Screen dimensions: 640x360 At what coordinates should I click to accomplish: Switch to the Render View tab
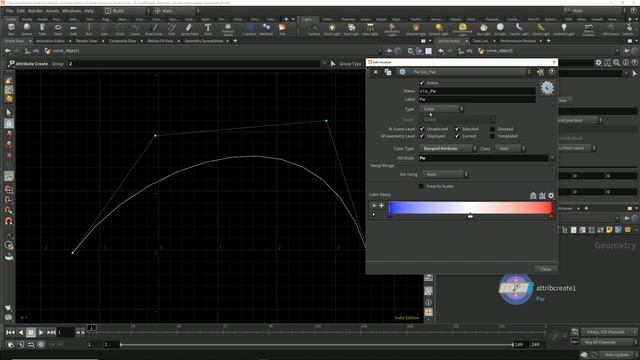tap(86, 41)
